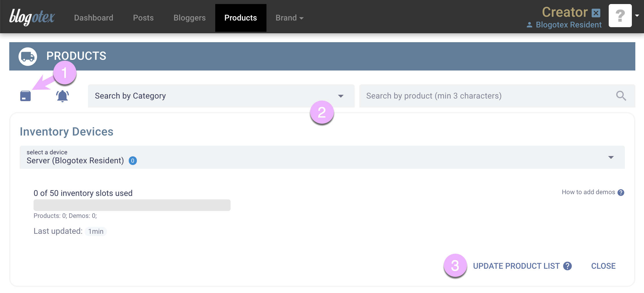This screenshot has width=644, height=293.
Task: Click the CLOSE link
Action: pos(603,266)
